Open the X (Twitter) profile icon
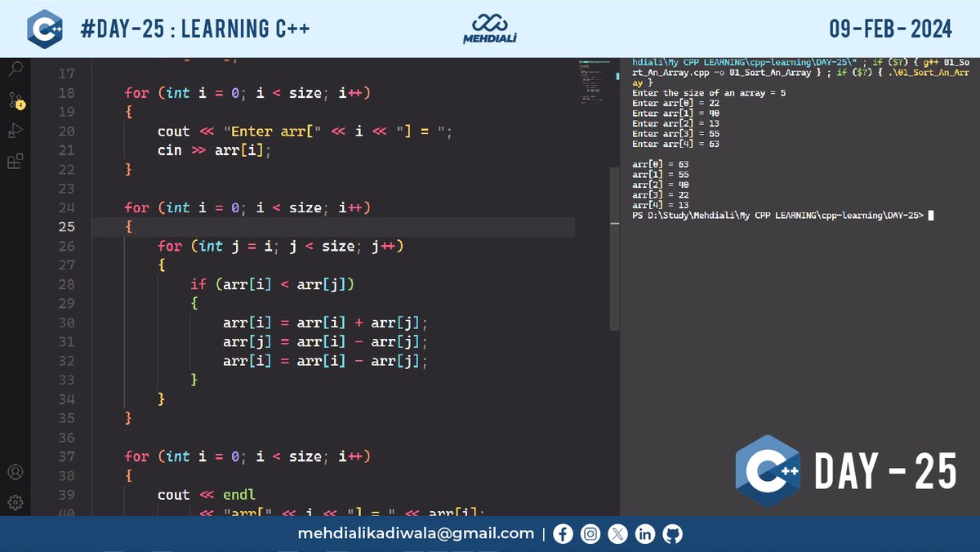Viewport: 980px width, 552px height. click(618, 534)
